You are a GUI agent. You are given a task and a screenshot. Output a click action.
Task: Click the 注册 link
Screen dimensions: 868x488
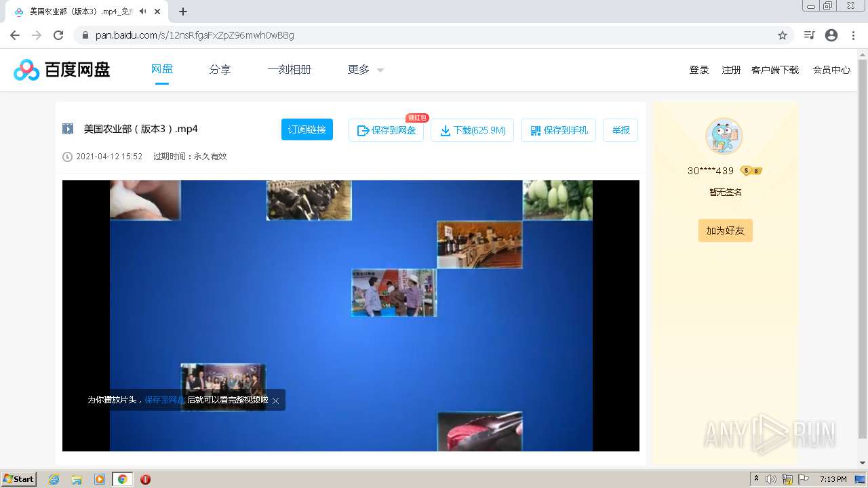731,70
